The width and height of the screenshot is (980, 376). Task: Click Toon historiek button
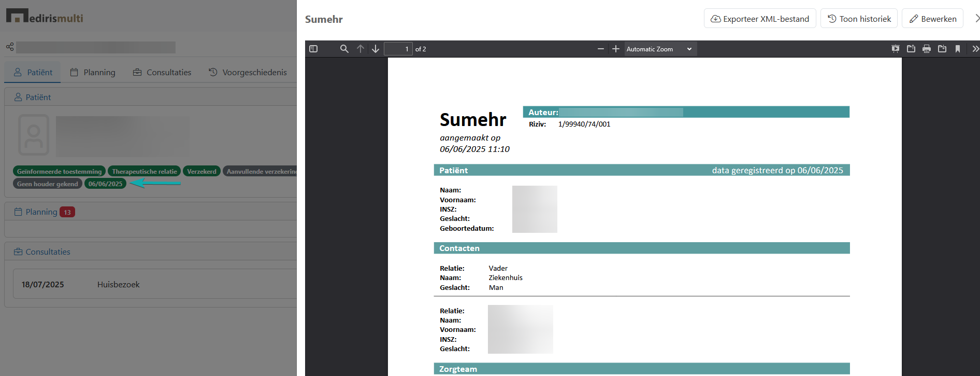(859, 19)
